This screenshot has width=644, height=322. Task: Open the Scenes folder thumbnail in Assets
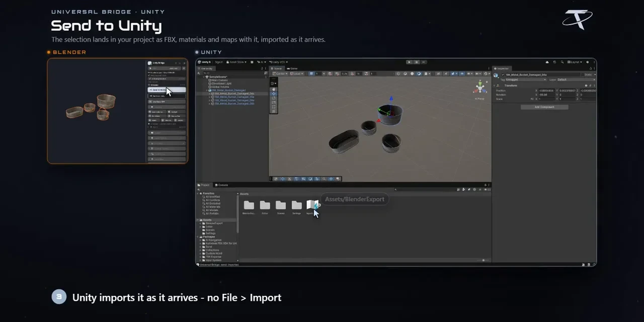pos(281,206)
